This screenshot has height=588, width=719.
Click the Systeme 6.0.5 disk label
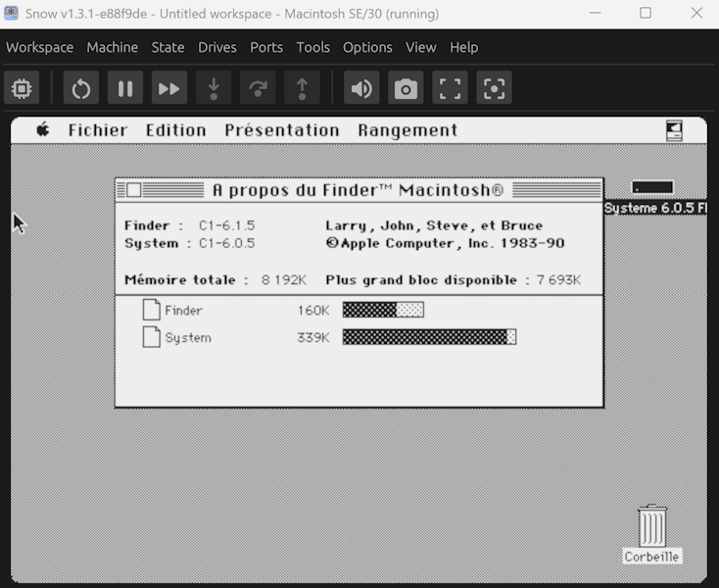click(655, 208)
